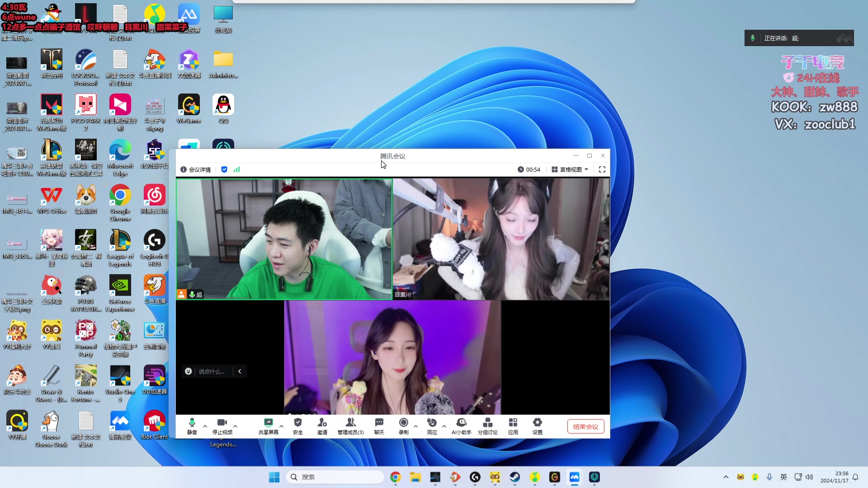Start screen sharing with 共享屏幕
Screen dimensions: 868x488
(268, 426)
